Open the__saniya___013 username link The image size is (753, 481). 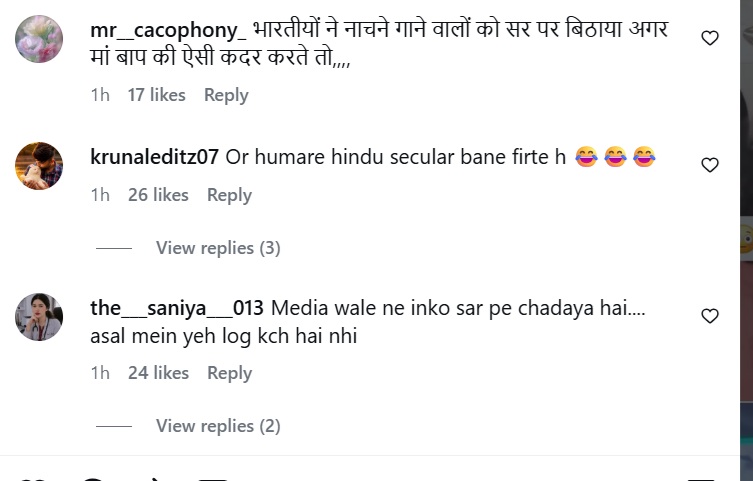tap(177, 308)
